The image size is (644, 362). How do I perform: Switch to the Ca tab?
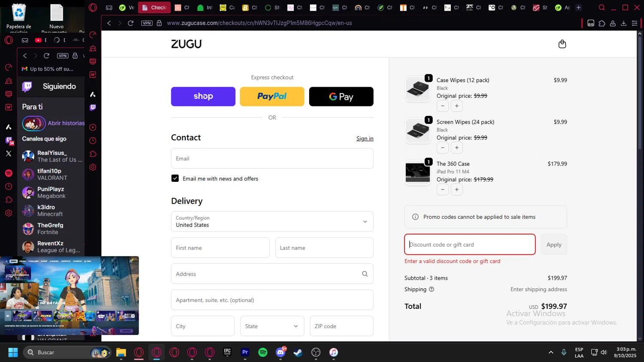click(227, 7)
